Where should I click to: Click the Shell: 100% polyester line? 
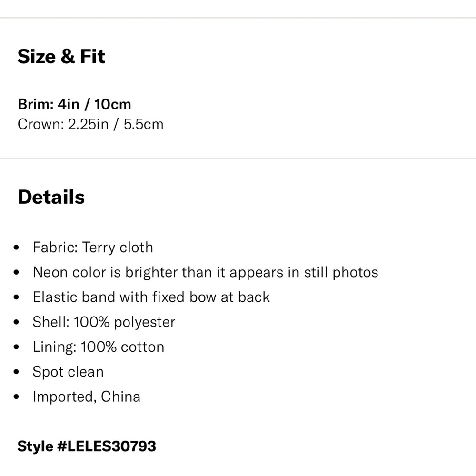104,322
